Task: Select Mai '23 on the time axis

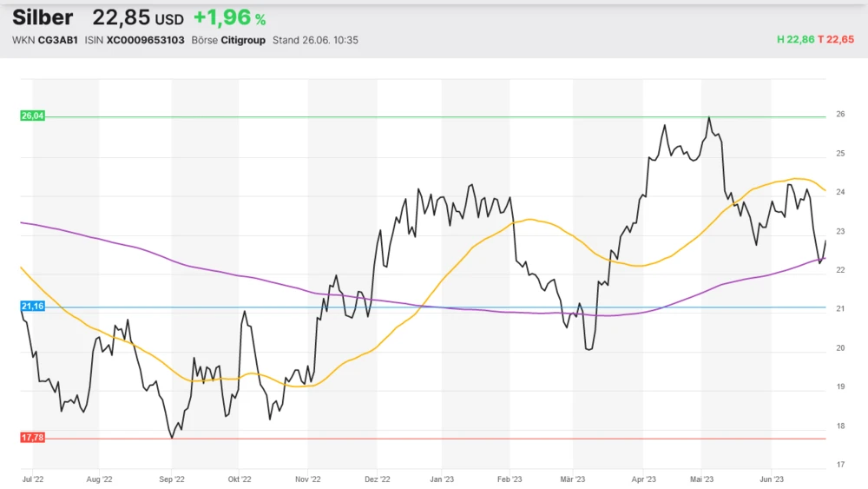Action: click(x=701, y=478)
